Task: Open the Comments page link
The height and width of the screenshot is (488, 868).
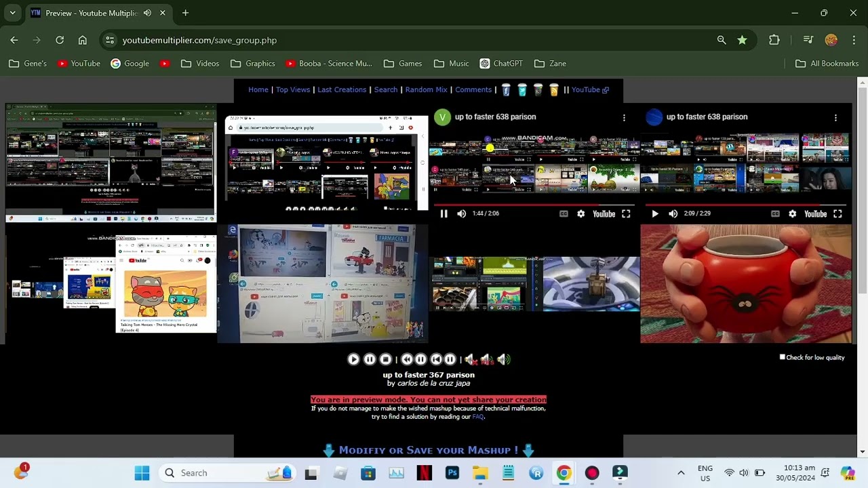Action: tap(473, 89)
